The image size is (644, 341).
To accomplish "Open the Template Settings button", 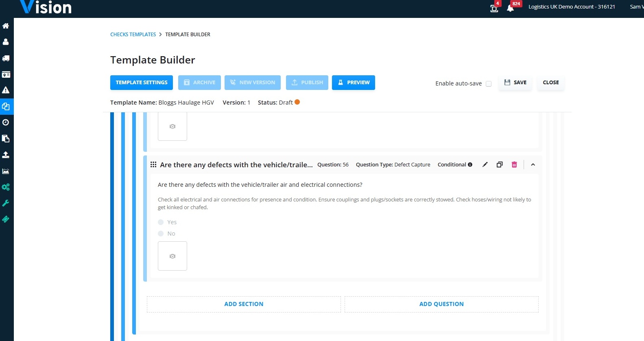I will coord(142,83).
